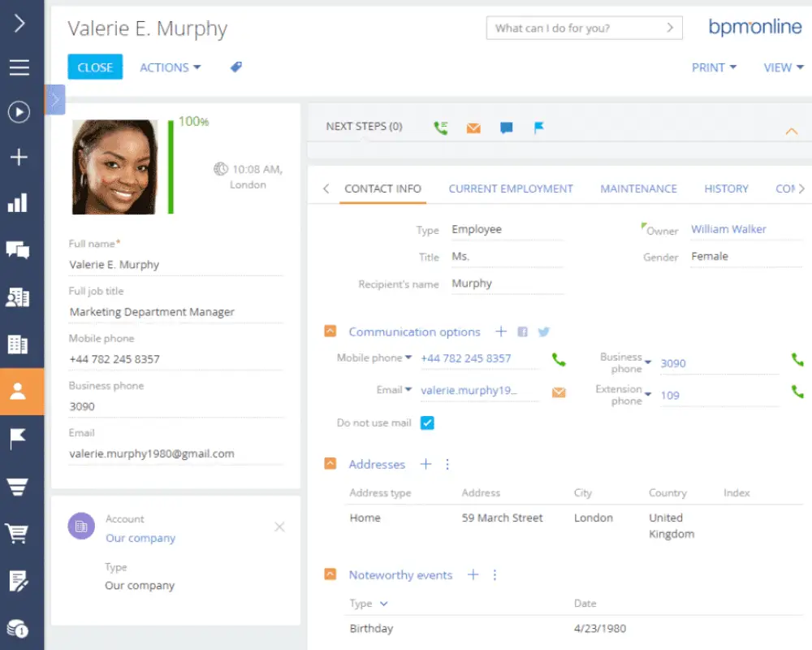The image size is (812, 650).
Task: Open the Print dropdown menu
Action: (714, 67)
